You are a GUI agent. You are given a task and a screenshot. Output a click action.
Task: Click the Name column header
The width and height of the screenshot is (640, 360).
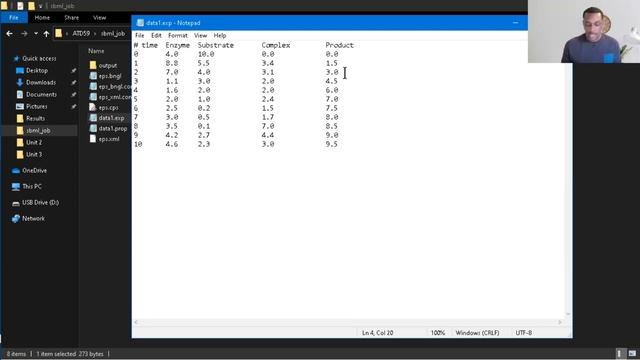[x=96, y=51]
